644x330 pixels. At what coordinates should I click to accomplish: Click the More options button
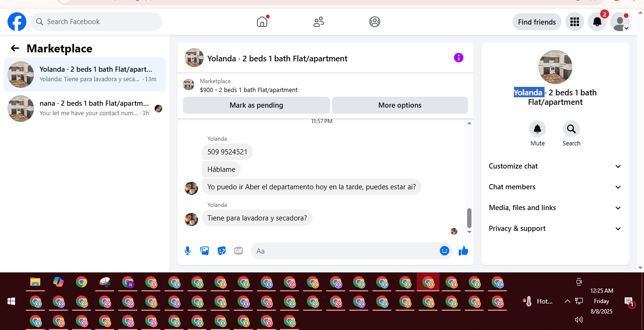(x=400, y=105)
